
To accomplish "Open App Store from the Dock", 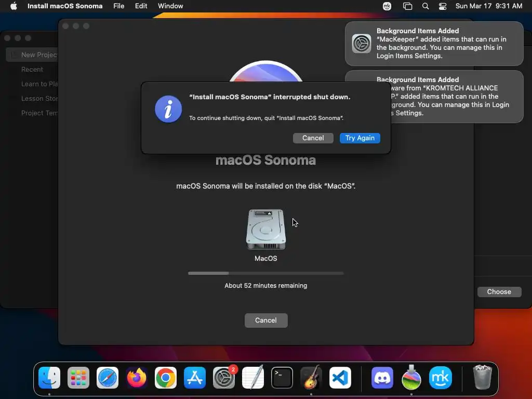I will tap(195, 378).
